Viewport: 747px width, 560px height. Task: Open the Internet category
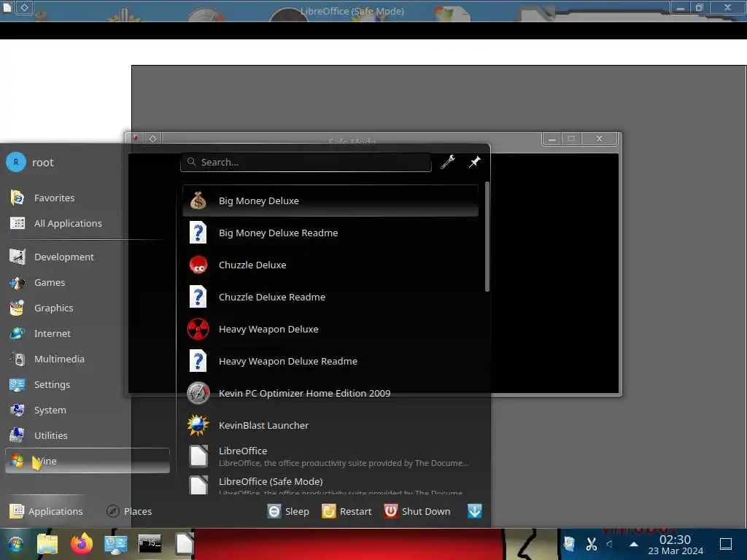pos(88,333)
